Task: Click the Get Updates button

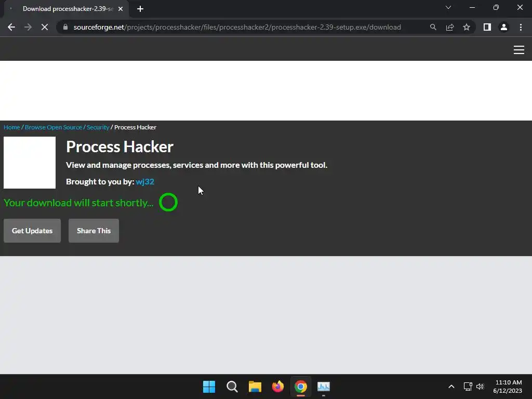Action: [32, 231]
